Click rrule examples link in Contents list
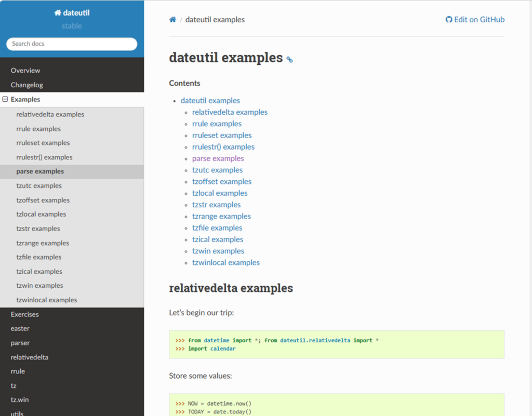The image size is (532, 416). point(217,124)
